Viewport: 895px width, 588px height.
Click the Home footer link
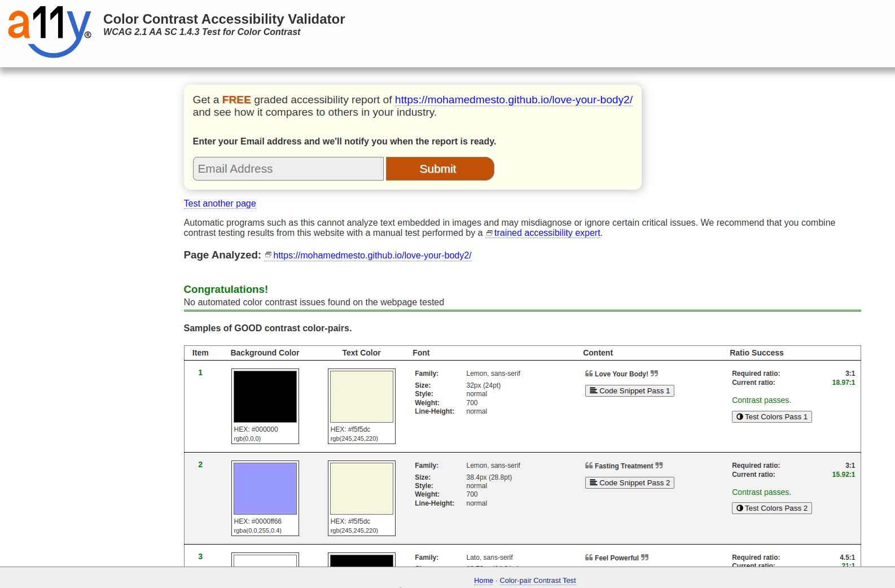(x=484, y=580)
